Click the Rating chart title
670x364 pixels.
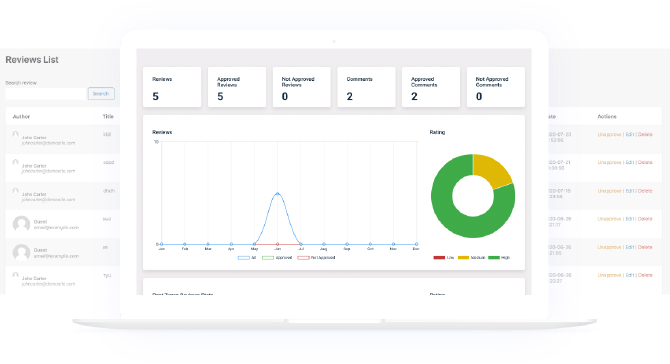point(437,132)
